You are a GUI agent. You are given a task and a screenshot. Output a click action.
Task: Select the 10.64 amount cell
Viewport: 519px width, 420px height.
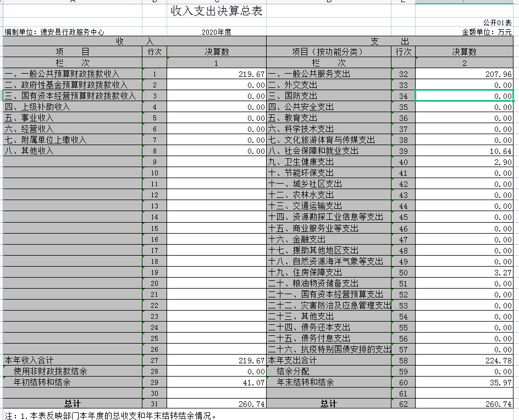pyautogui.click(x=464, y=151)
